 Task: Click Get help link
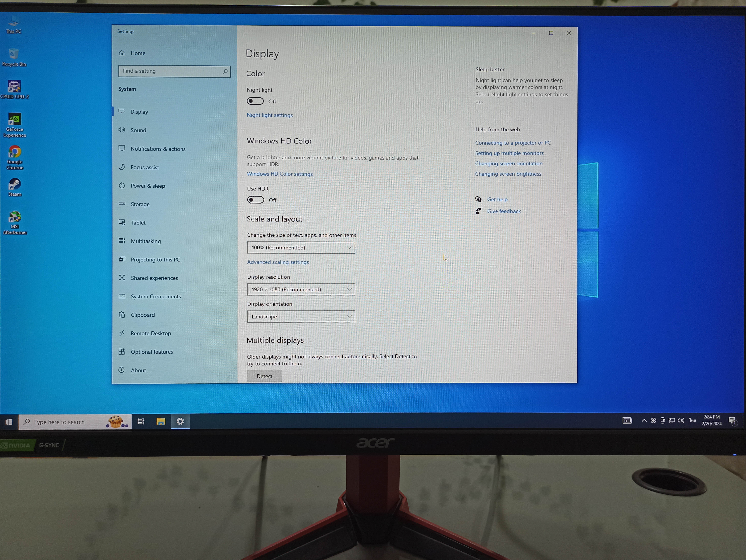[x=497, y=199]
